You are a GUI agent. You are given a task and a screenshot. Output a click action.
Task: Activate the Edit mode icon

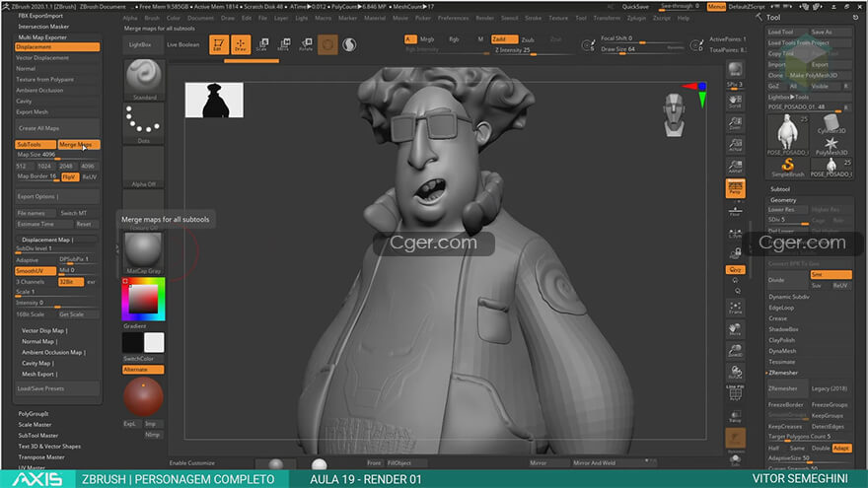pos(219,44)
